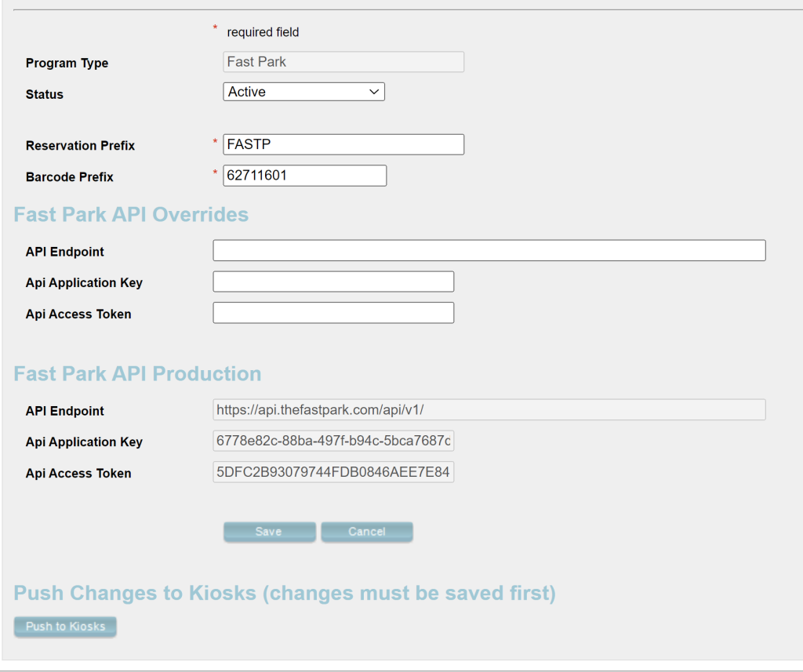Image resolution: width=803 pixels, height=672 pixels.
Task: Click the Program Type label
Action: coord(67,63)
